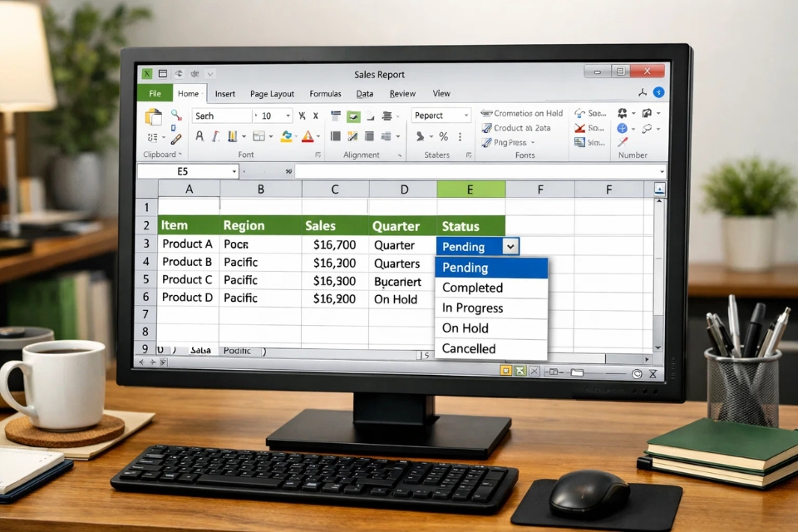The height and width of the screenshot is (532, 798).
Task: Switch to the Formulas tab
Action: tap(325, 94)
